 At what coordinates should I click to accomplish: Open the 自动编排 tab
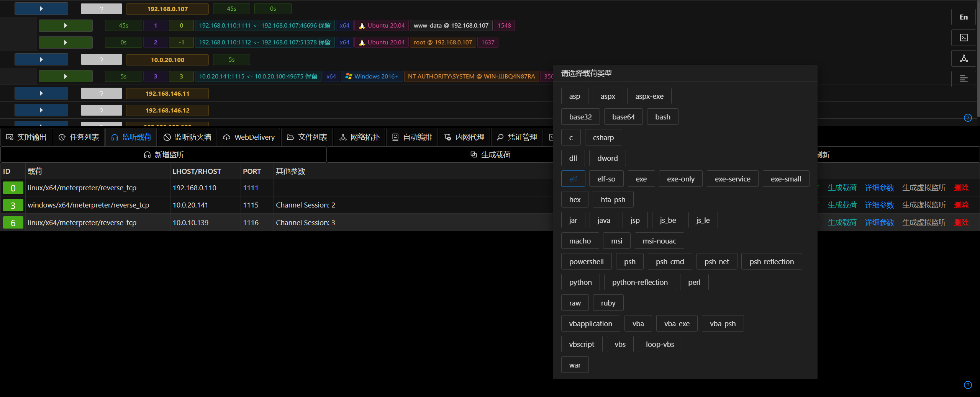(x=412, y=137)
